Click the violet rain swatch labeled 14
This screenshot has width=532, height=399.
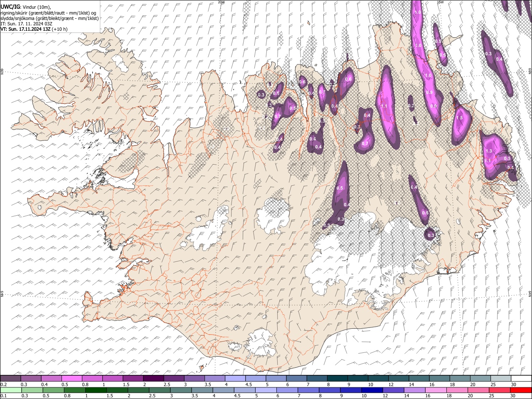tap(414, 390)
